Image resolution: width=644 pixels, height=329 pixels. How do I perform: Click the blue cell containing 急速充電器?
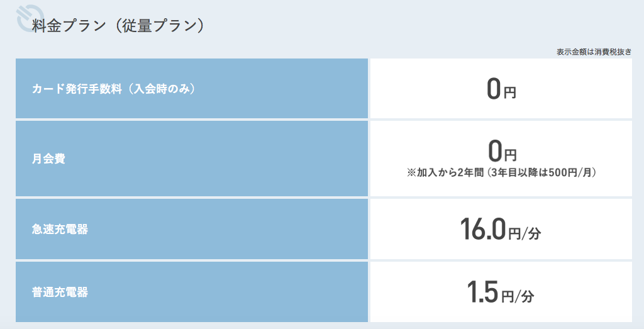[x=192, y=229]
